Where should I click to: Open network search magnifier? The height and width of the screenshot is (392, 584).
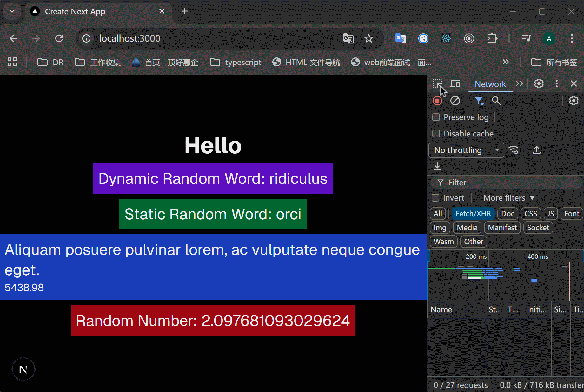[x=496, y=101]
